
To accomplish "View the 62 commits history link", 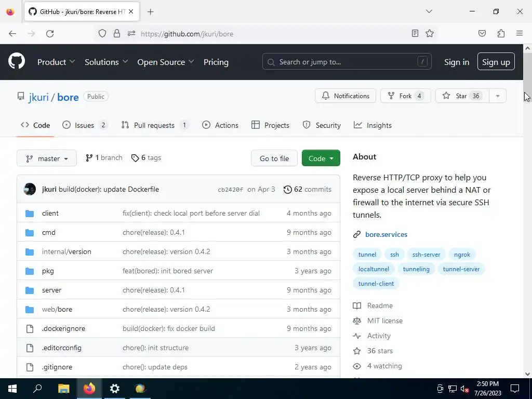I will (308, 189).
